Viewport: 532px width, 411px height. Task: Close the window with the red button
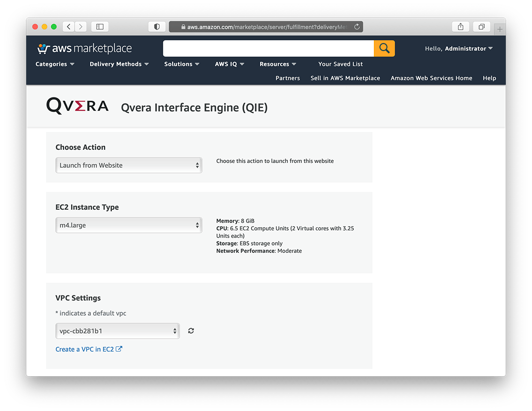(35, 27)
